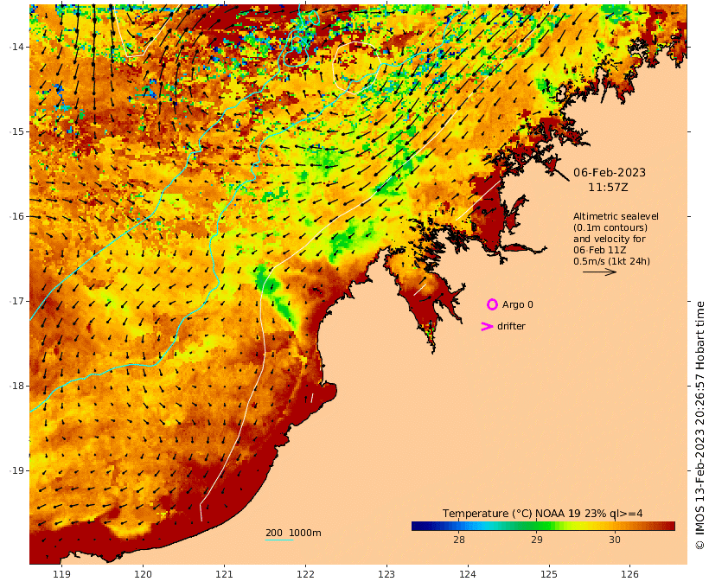Click the 'drifter' legend label
Screen dimensions: 709x588
tap(511, 326)
